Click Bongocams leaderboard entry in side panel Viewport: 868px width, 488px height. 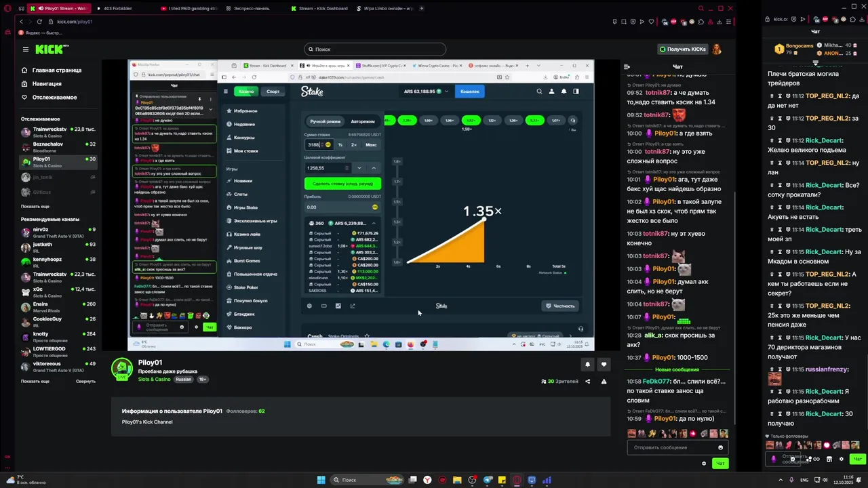793,49
